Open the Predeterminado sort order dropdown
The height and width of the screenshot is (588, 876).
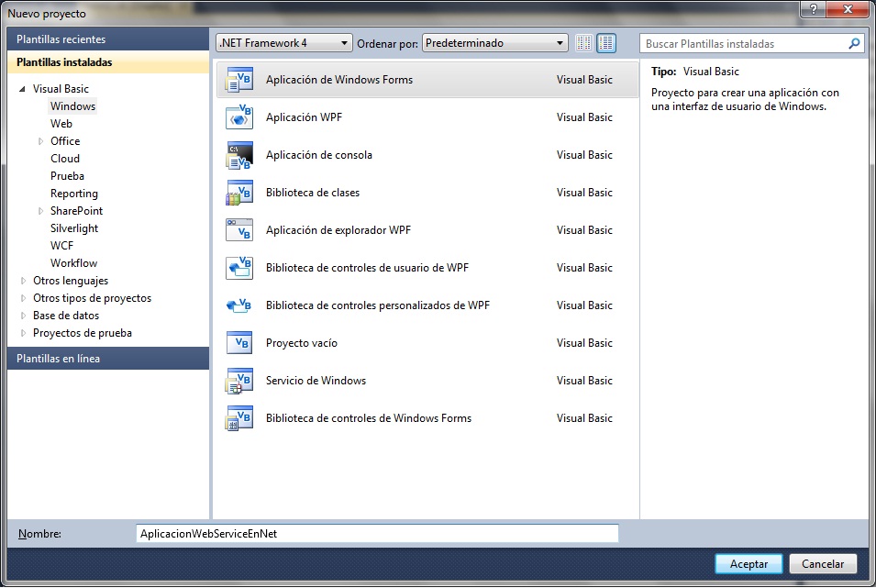[x=560, y=42]
